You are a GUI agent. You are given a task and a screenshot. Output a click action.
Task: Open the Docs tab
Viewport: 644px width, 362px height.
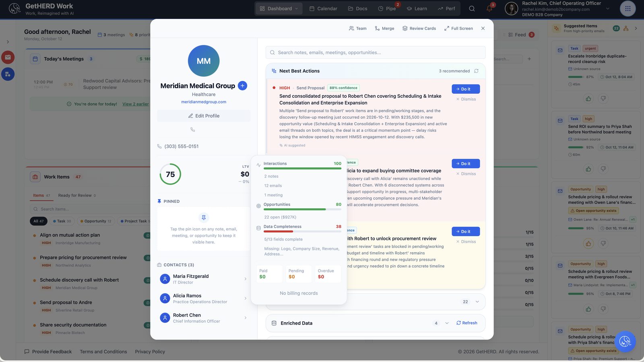point(357,8)
